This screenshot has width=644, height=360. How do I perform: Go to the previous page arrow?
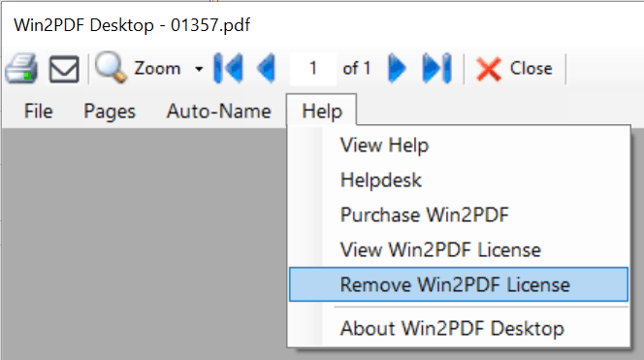point(266,68)
